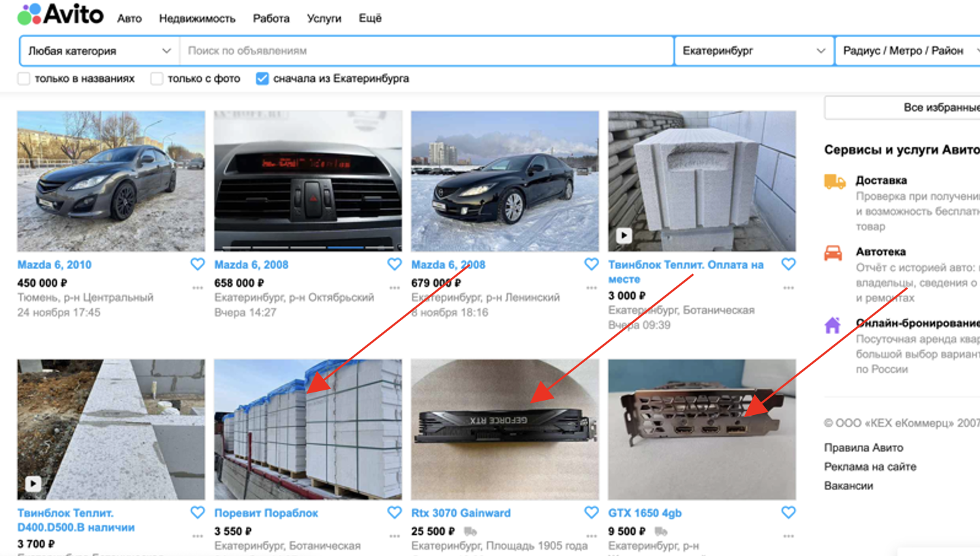This screenshot has height=556, width=980.
Task: Open the Mazda 6, 2010 grey car photo
Action: tap(111, 181)
